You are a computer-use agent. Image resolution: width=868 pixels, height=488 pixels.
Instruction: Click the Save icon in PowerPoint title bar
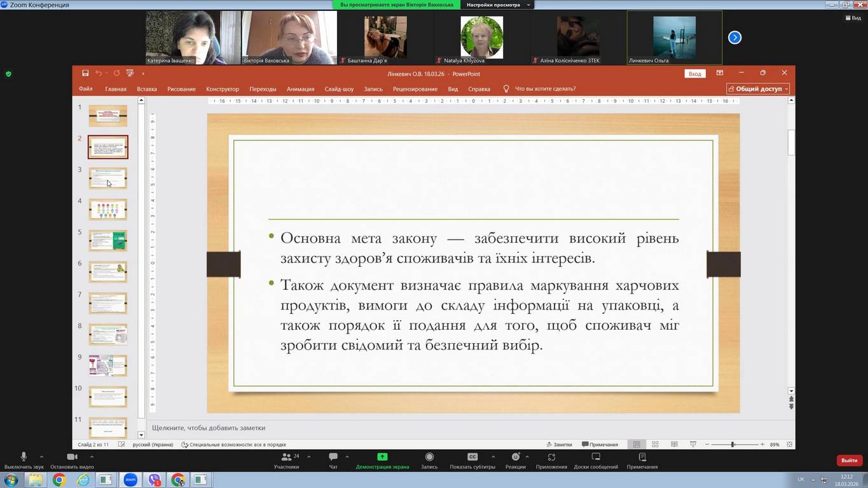[x=85, y=74]
